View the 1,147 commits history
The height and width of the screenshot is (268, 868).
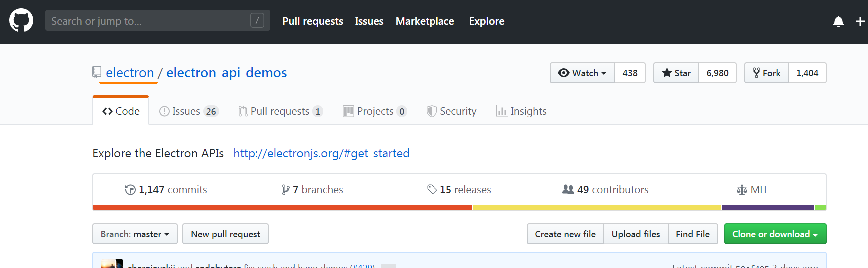tap(166, 190)
